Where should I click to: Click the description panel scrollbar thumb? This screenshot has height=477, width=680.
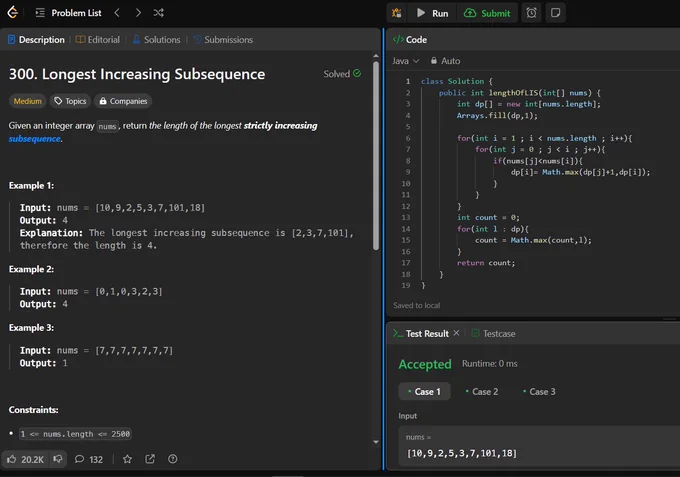[x=376, y=155]
